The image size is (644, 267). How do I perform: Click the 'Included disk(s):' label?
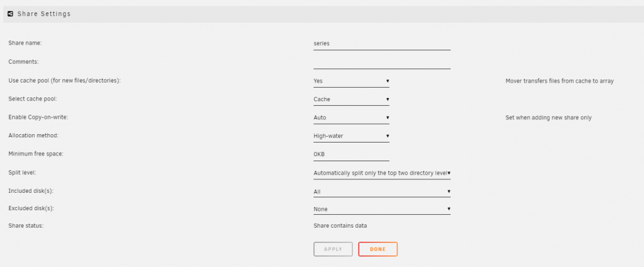pos(31,191)
